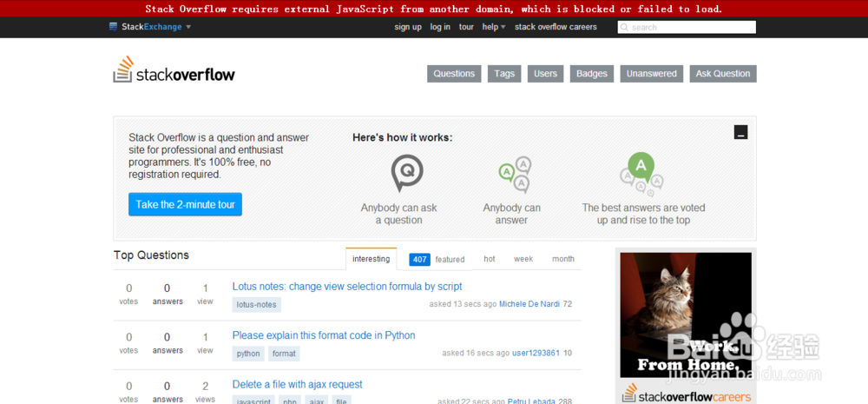Open the Users navigation button

[x=545, y=74]
